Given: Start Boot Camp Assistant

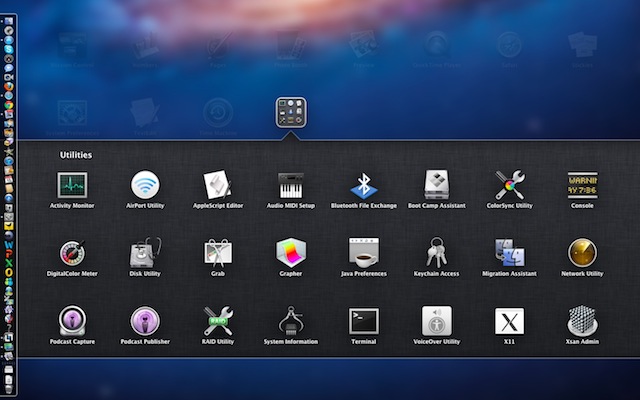Looking at the screenshot, I should coord(437,185).
